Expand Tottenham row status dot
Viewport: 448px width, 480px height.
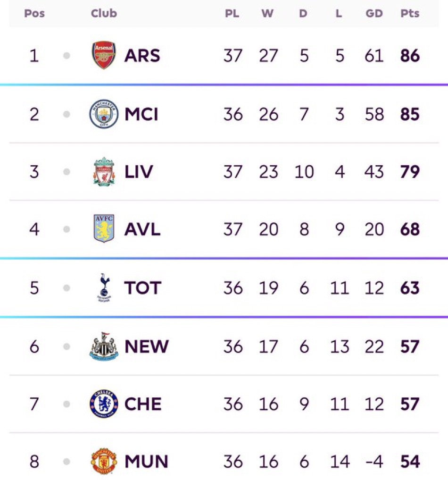click(66, 288)
